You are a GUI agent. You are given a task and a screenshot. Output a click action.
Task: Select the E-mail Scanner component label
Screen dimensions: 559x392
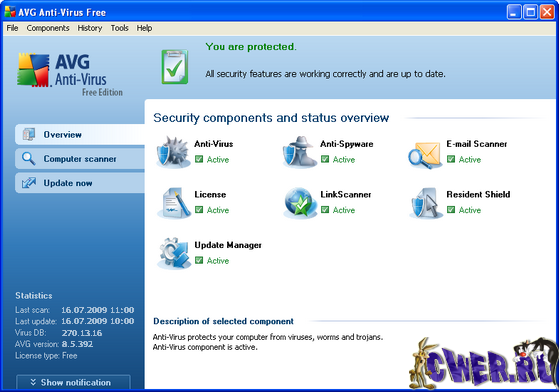coord(477,144)
